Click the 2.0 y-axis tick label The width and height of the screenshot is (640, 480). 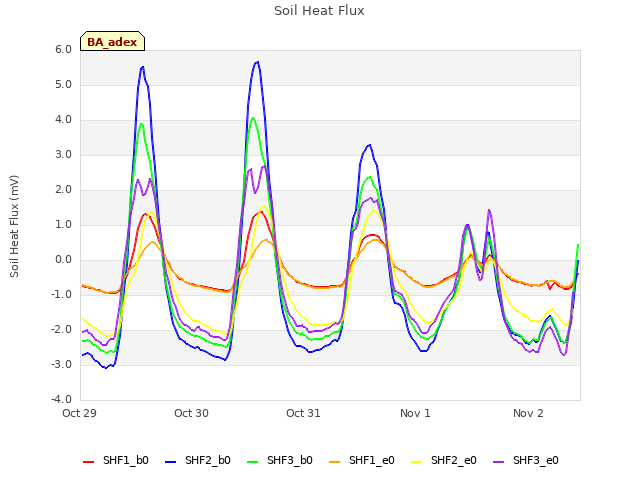[x=63, y=189]
